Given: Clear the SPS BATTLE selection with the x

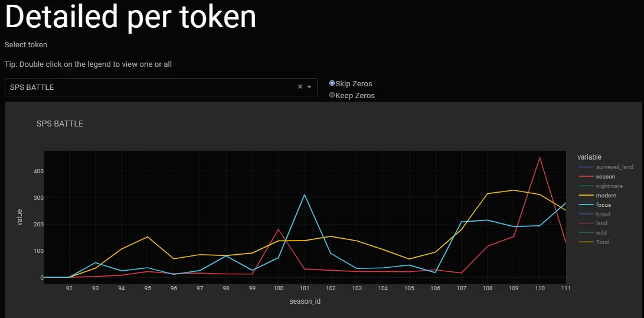Looking at the screenshot, I should pos(300,87).
